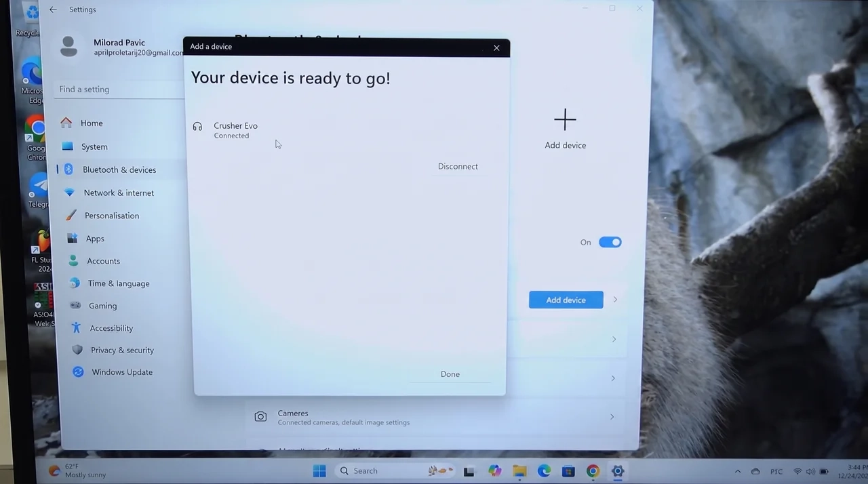
Task: Open Task View from the taskbar
Action: 469,471
